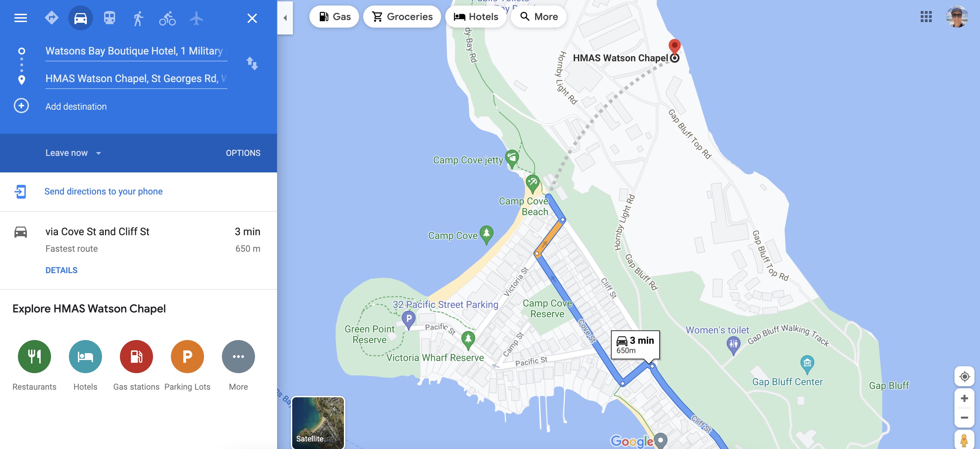The image size is (980, 449).
Task: Open route DETAILS link
Action: point(61,270)
